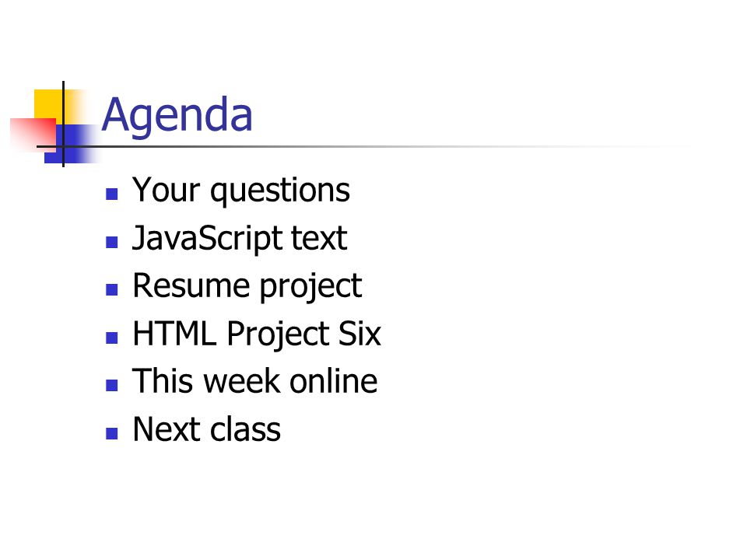Click the word 'online' in fifth bullet
The width and height of the screenshot is (747, 560).
click(x=334, y=381)
